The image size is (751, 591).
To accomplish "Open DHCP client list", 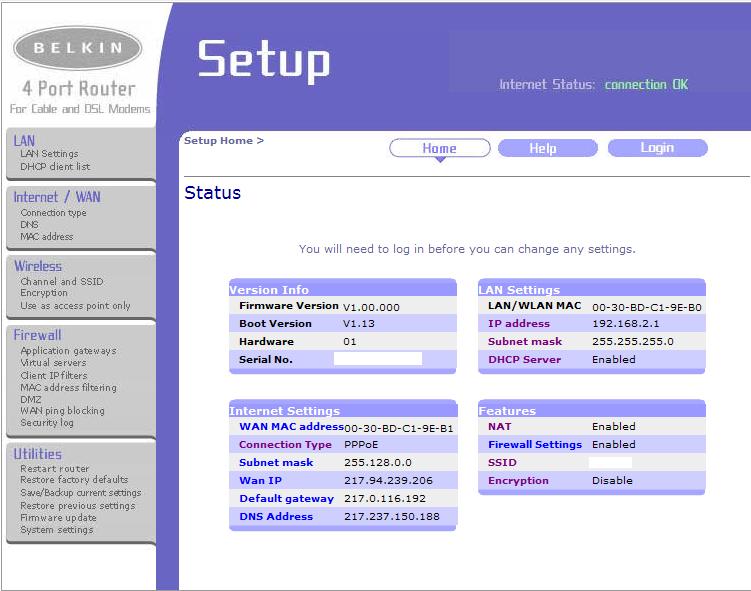I will pos(55,167).
